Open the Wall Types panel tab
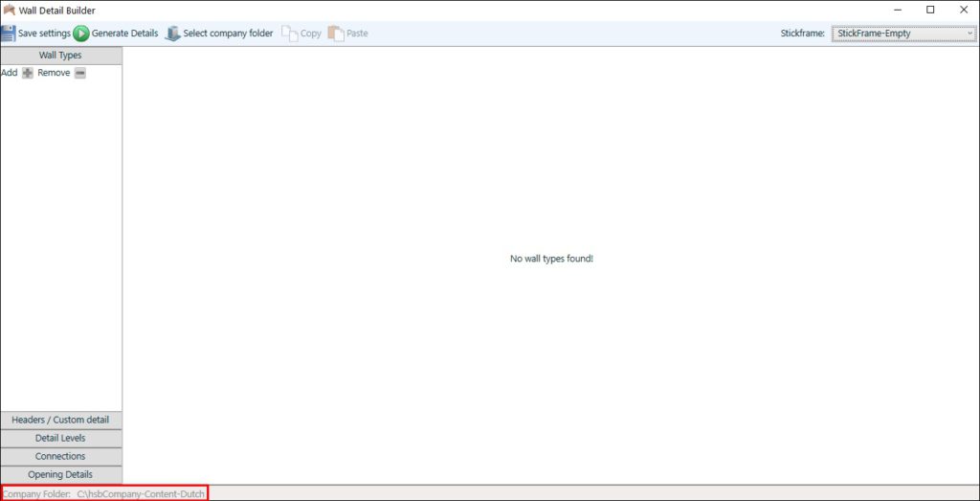Viewport: 980px width, 501px height. click(60, 55)
